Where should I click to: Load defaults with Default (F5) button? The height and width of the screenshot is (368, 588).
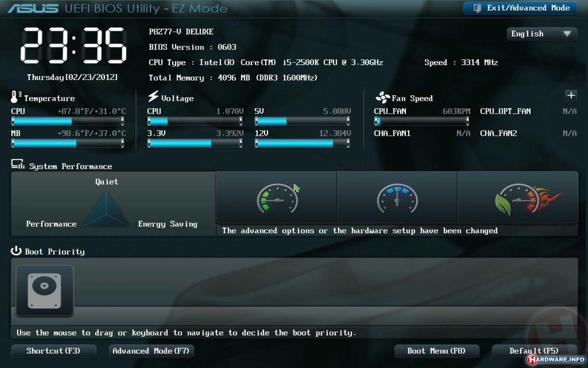coord(534,351)
